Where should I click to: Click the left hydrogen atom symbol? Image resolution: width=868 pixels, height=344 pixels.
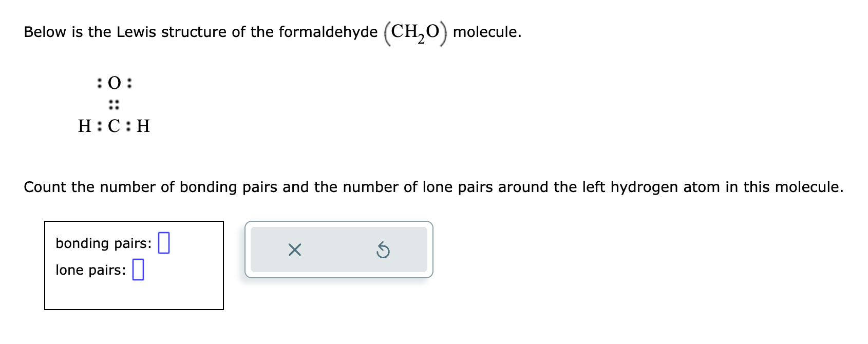coord(84,126)
